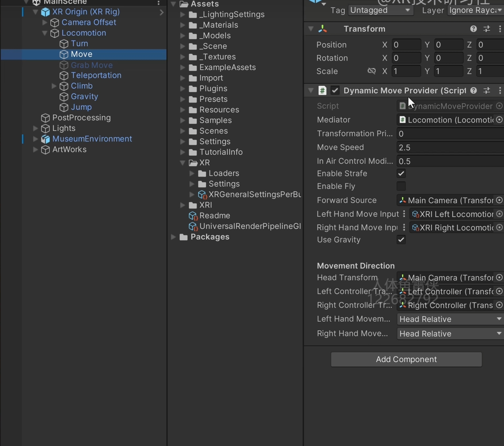Screen dimensions: 504x446
Task: Uncheck Enable Strafe
Action: 401,173
